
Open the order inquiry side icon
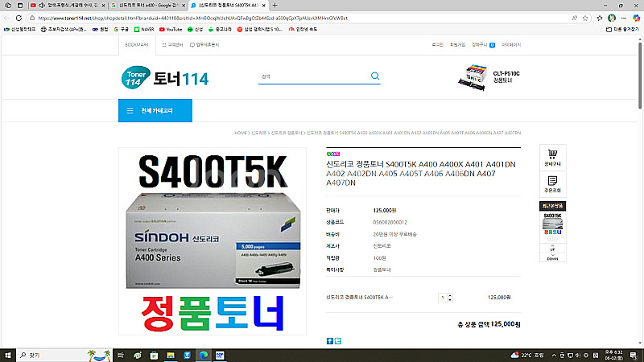[x=552, y=184]
